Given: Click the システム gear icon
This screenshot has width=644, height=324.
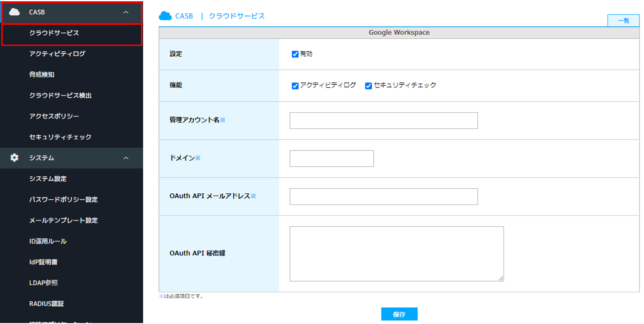Looking at the screenshot, I should click(x=14, y=158).
